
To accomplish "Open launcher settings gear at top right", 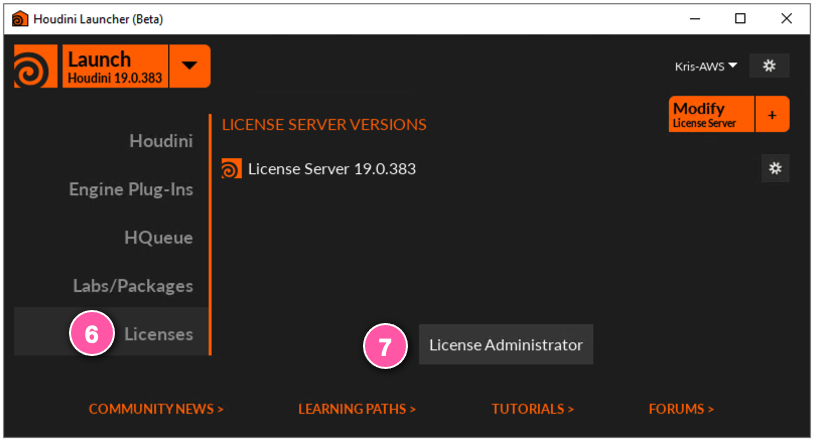I will point(769,66).
